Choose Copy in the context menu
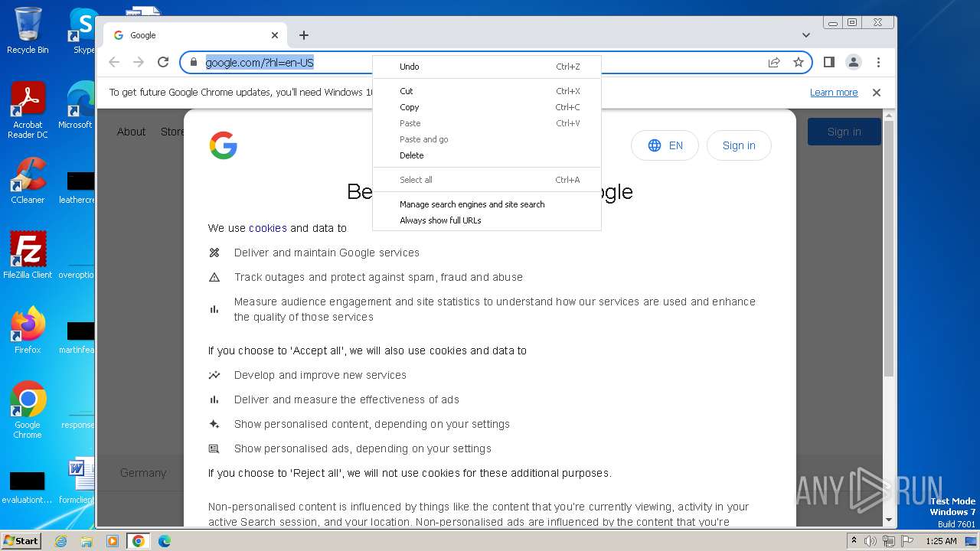980x551 pixels. (x=487, y=107)
